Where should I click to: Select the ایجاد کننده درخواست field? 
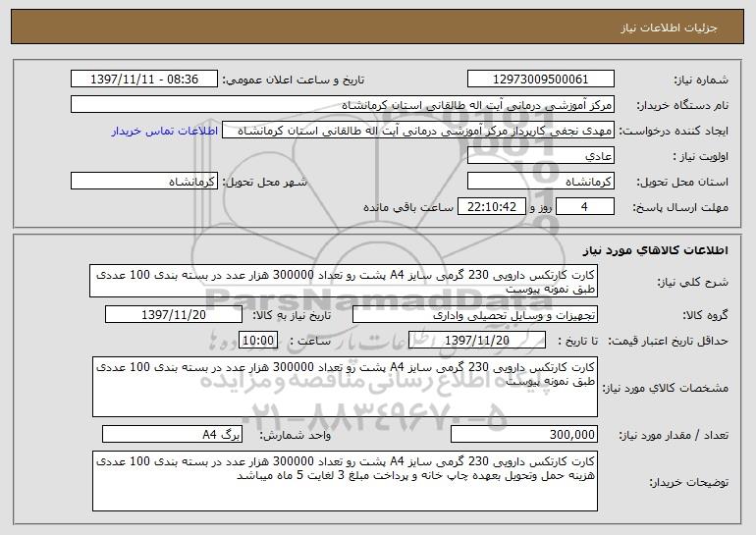point(418,131)
